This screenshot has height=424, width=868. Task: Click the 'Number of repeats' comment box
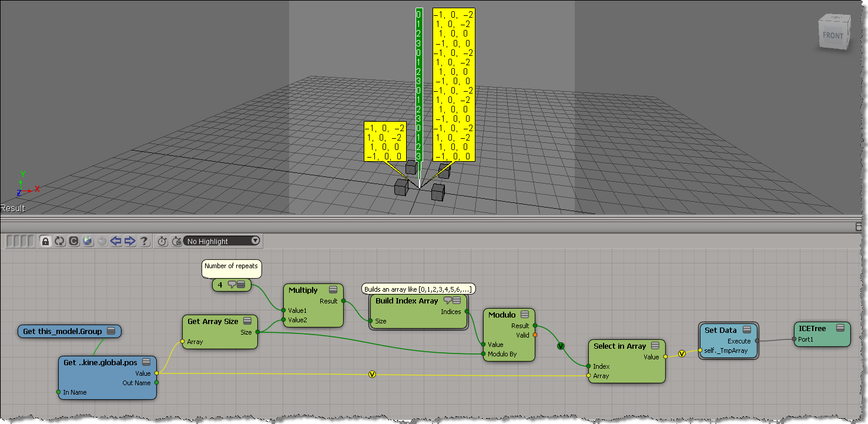tap(231, 266)
